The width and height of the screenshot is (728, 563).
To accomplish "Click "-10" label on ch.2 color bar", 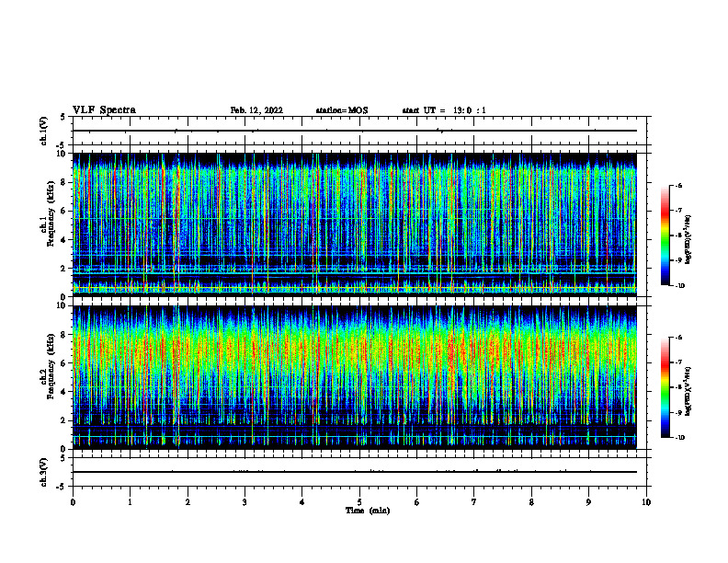I will coord(679,438).
